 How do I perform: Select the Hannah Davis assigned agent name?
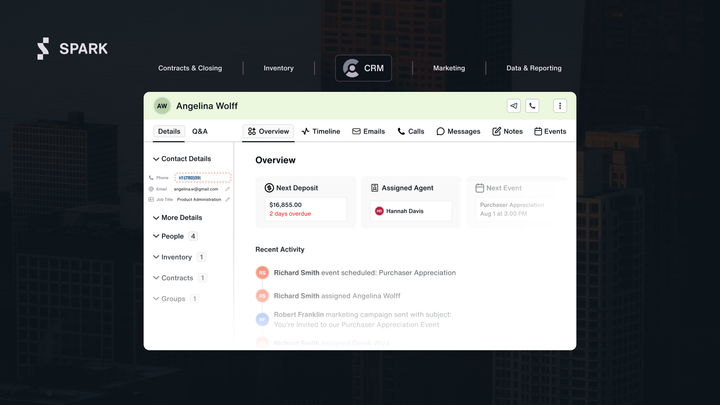[x=405, y=211]
